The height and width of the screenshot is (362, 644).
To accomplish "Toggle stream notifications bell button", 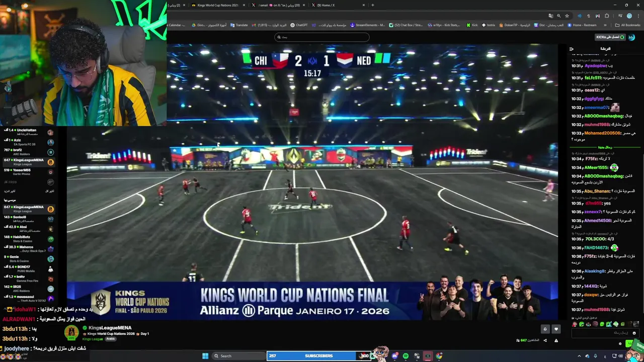I will [x=545, y=329].
